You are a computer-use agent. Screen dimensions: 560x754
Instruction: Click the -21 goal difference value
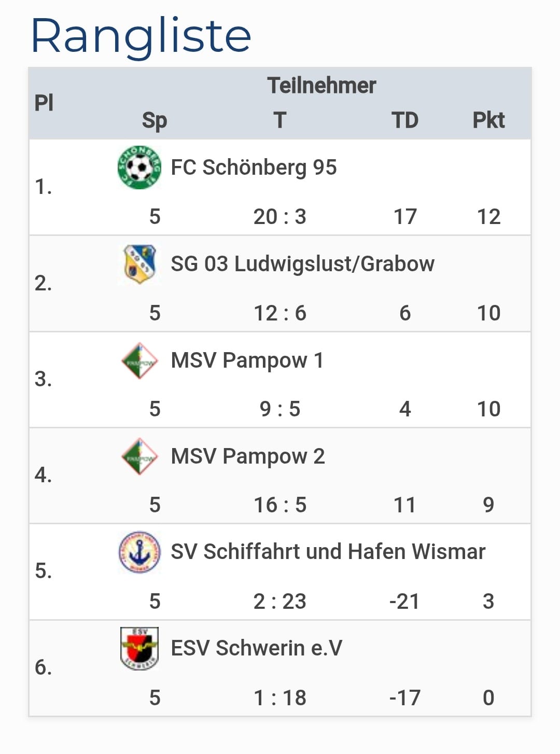tap(404, 602)
